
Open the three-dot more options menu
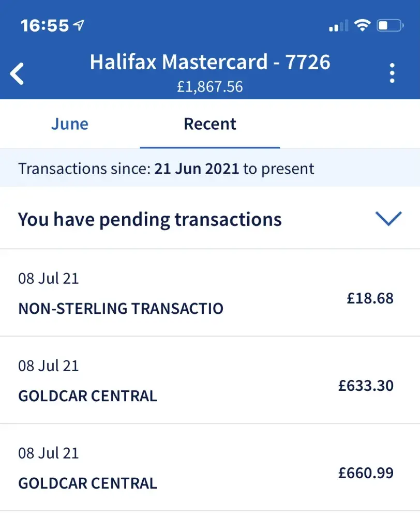point(392,73)
